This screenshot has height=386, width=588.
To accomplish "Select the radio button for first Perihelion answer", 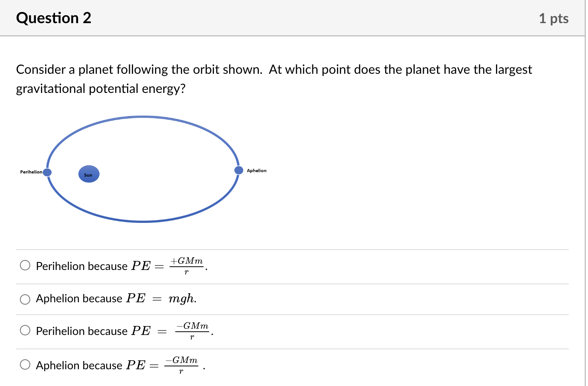I will [x=25, y=265].
